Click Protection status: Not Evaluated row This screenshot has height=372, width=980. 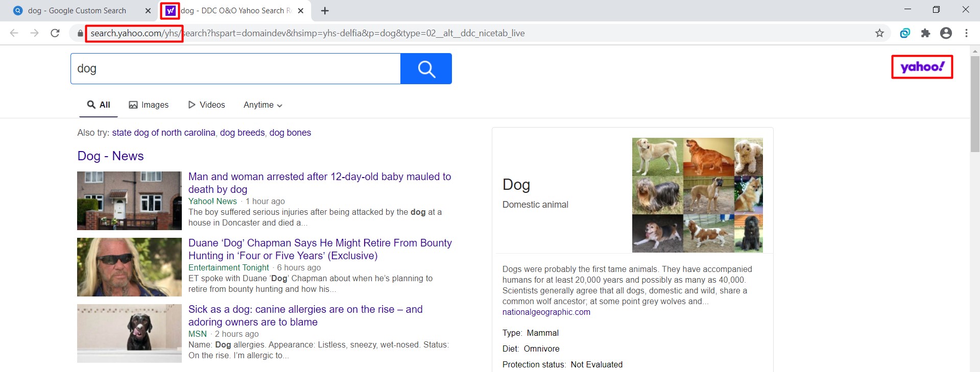coord(563,365)
